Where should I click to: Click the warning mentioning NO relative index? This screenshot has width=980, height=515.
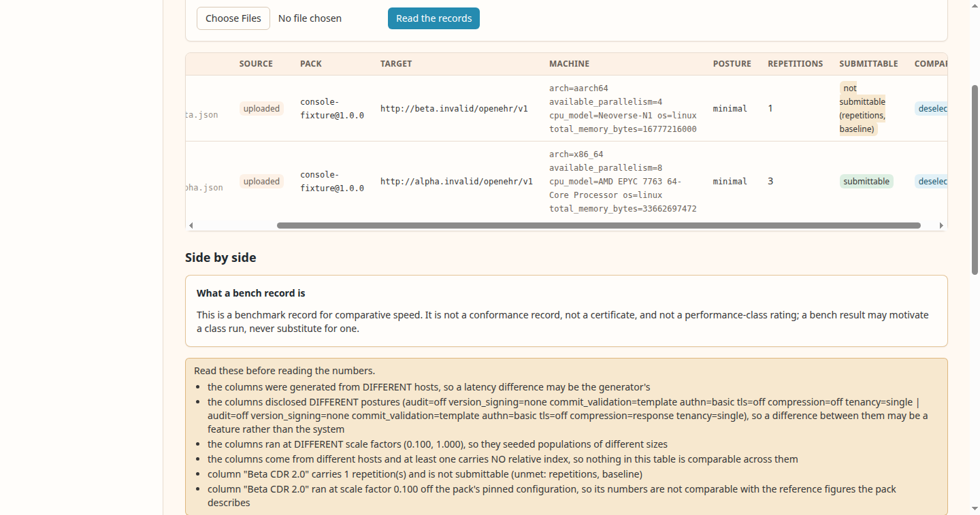coord(503,459)
